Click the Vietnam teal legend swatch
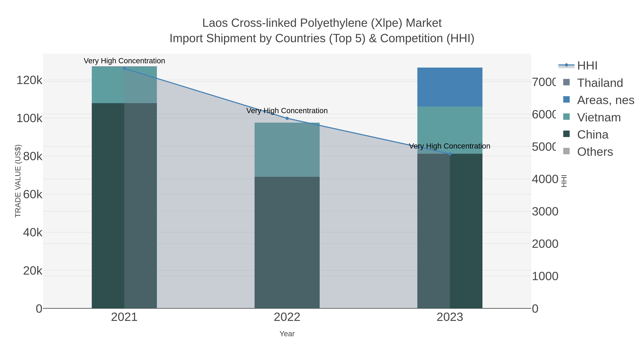644x362 pixels. click(566, 117)
